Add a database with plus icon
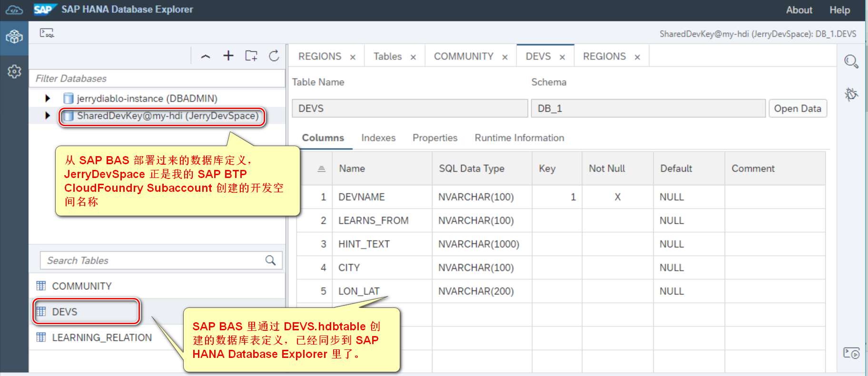868x376 pixels. [x=228, y=56]
